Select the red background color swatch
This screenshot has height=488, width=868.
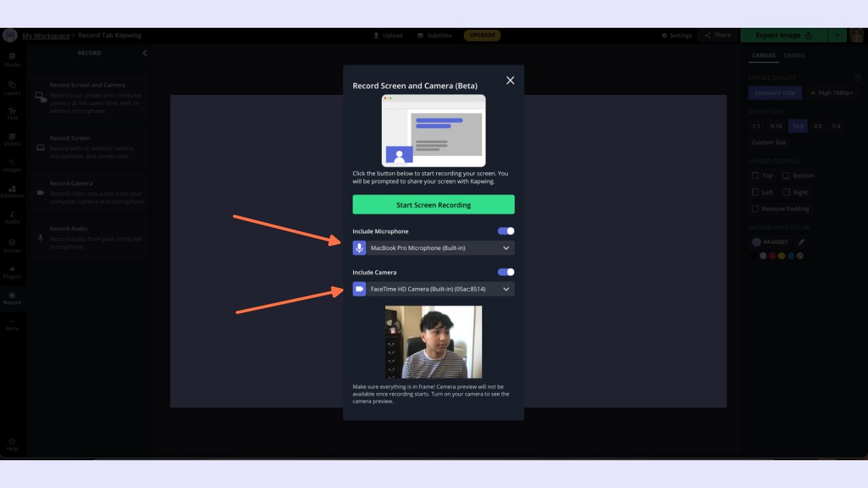772,256
